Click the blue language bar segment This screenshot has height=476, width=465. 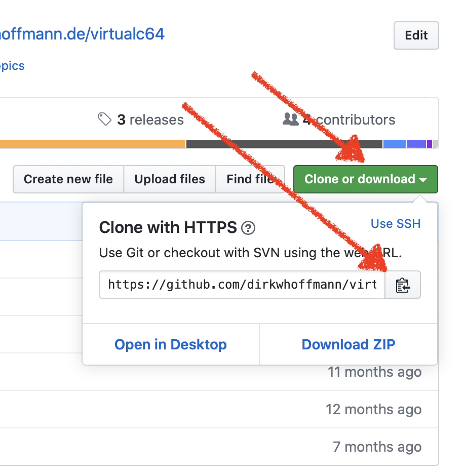[395, 144]
